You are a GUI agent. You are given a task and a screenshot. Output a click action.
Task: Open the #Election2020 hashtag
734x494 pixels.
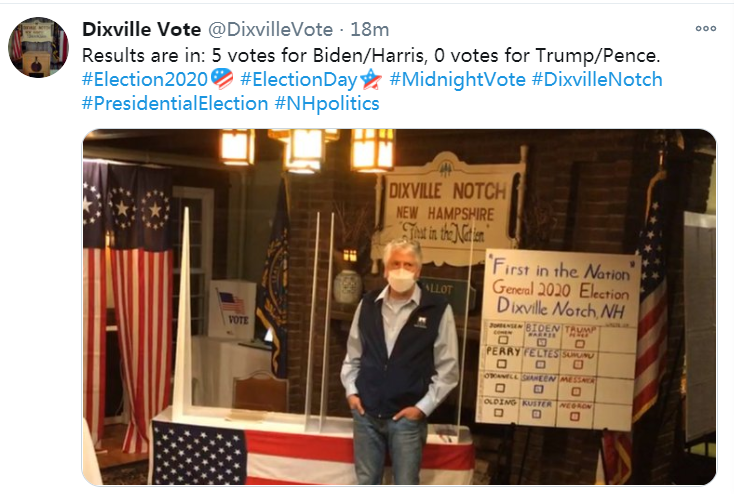point(146,79)
